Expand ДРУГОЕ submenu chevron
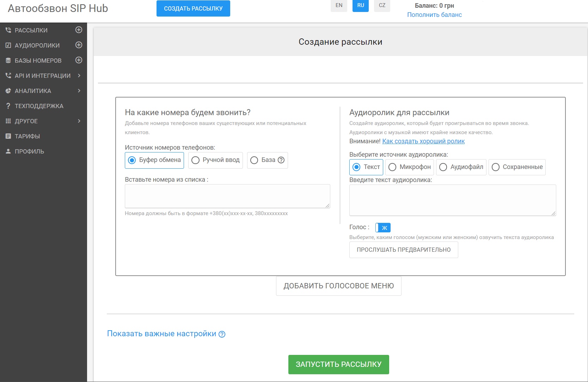Screen dimensions: 588x382 (79, 121)
